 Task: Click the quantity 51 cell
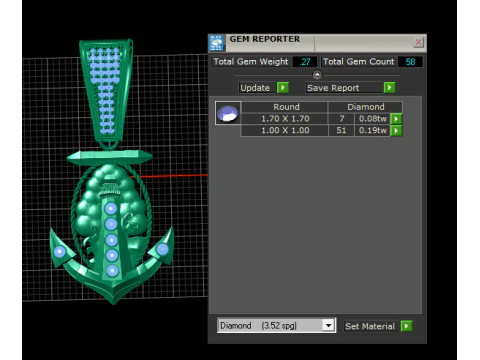342,130
